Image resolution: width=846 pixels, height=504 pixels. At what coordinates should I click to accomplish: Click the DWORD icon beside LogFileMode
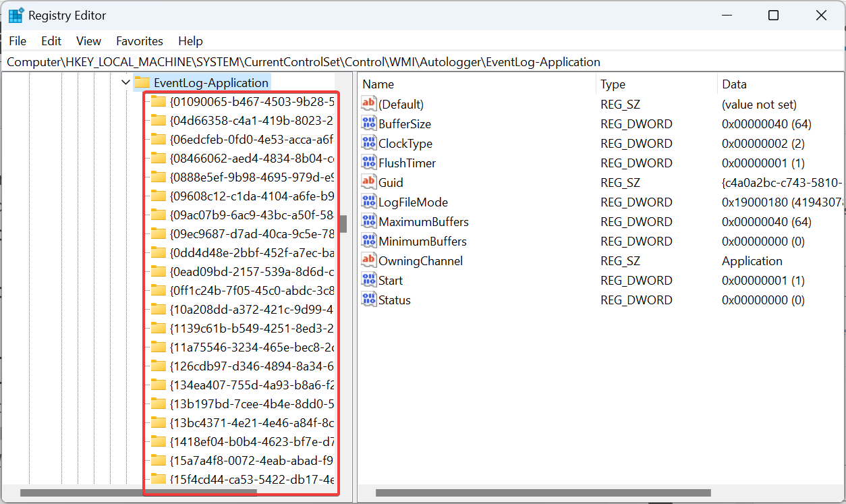[x=368, y=201]
